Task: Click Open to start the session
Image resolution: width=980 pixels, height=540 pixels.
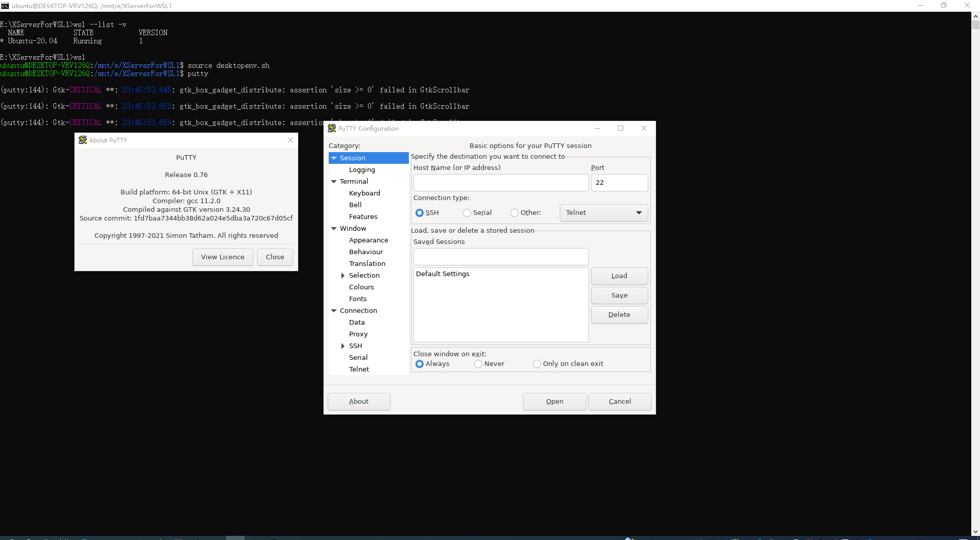Action: point(554,402)
